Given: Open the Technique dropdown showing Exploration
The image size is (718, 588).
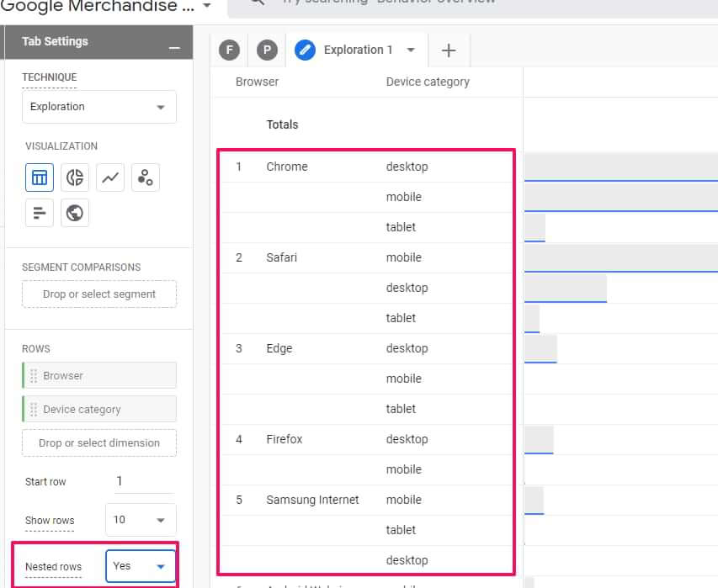Looking at the screenshot, I should (98, 107).
